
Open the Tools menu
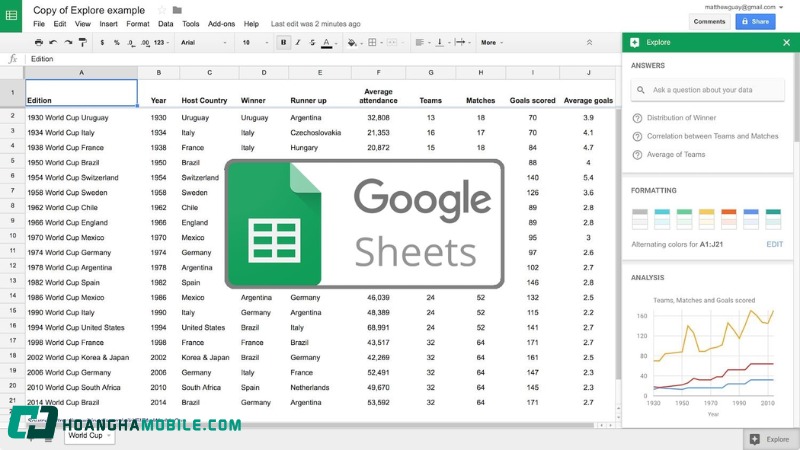(190, 24)
